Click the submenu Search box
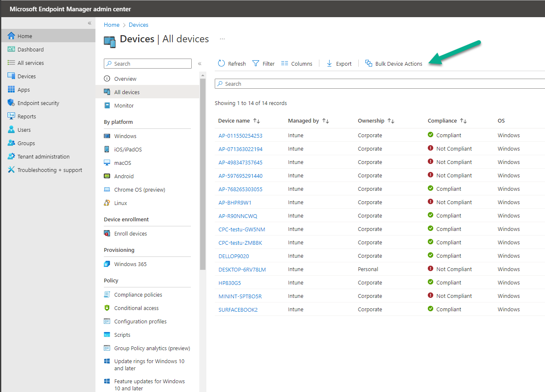 (x=148, y=64)
